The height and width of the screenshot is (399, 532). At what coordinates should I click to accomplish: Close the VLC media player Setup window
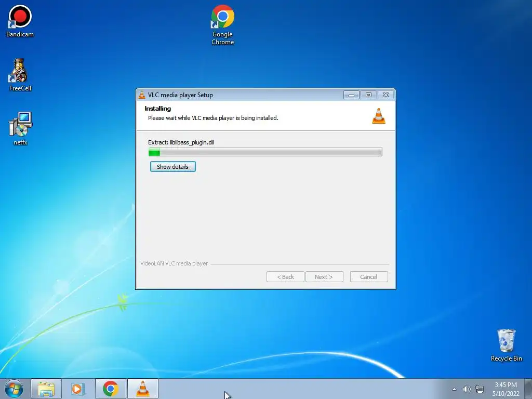coord(385,95)
